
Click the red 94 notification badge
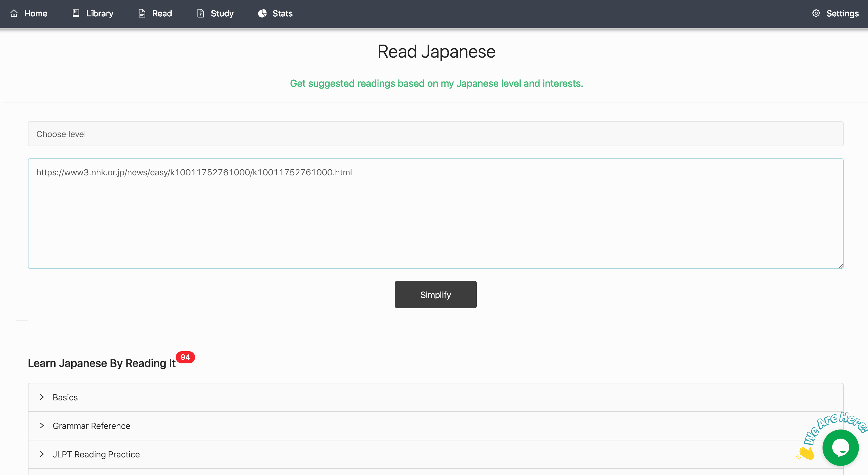click(185, 357)
